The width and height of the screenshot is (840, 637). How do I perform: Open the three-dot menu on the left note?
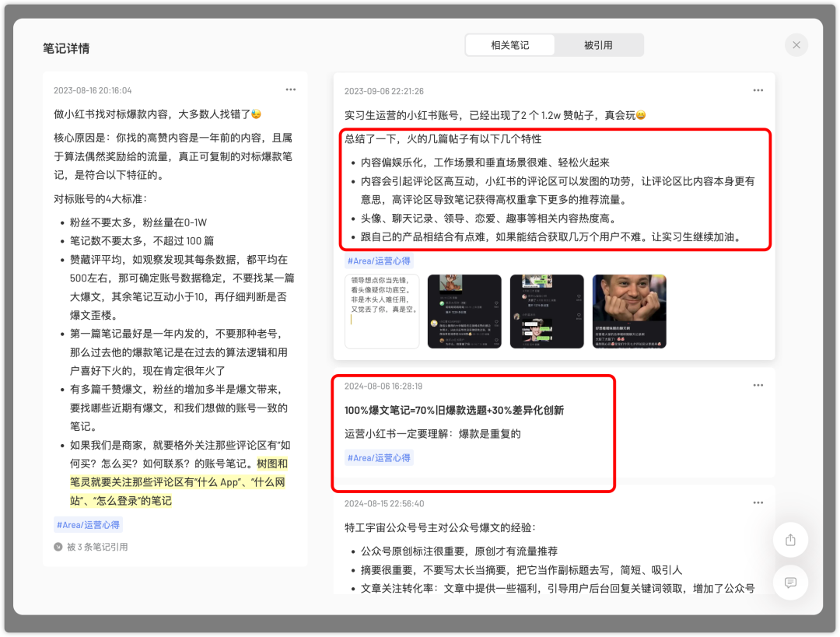(x=290, y=89)
